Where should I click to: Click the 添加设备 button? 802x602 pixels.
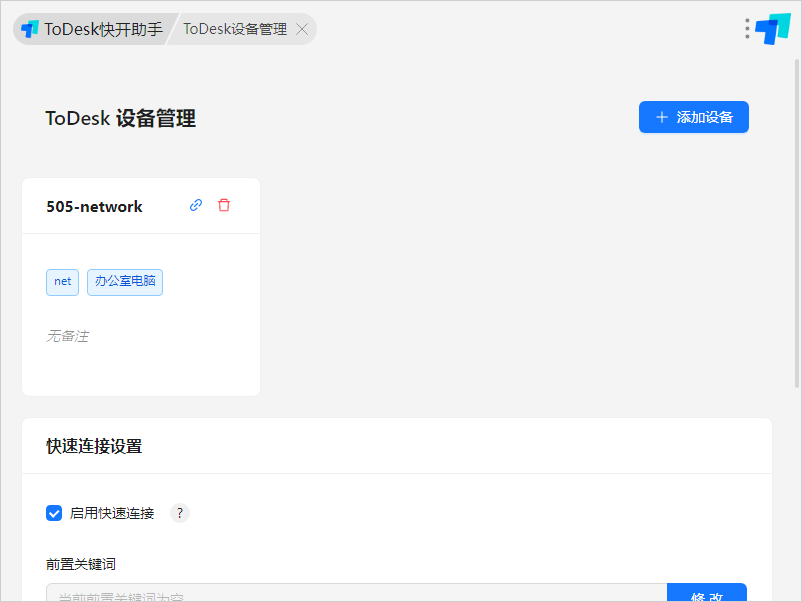click(x=694, y=117)
